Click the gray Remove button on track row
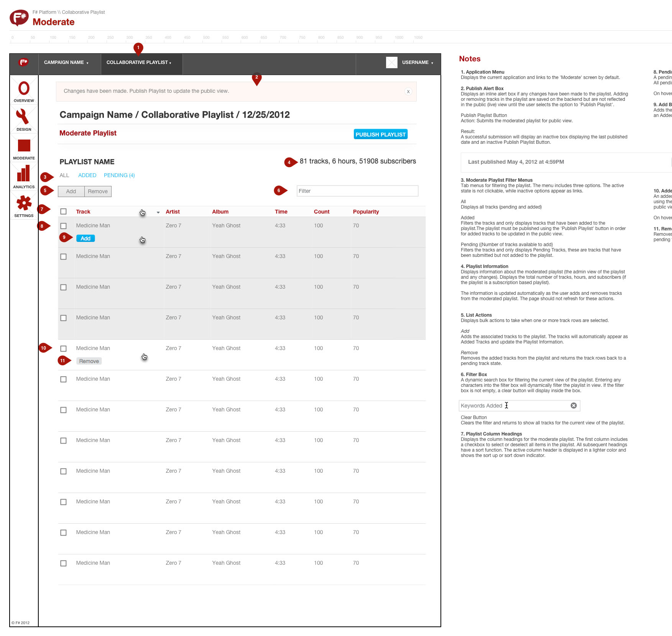The height and width of the screenshot is (636, 672). click(89, 361)
